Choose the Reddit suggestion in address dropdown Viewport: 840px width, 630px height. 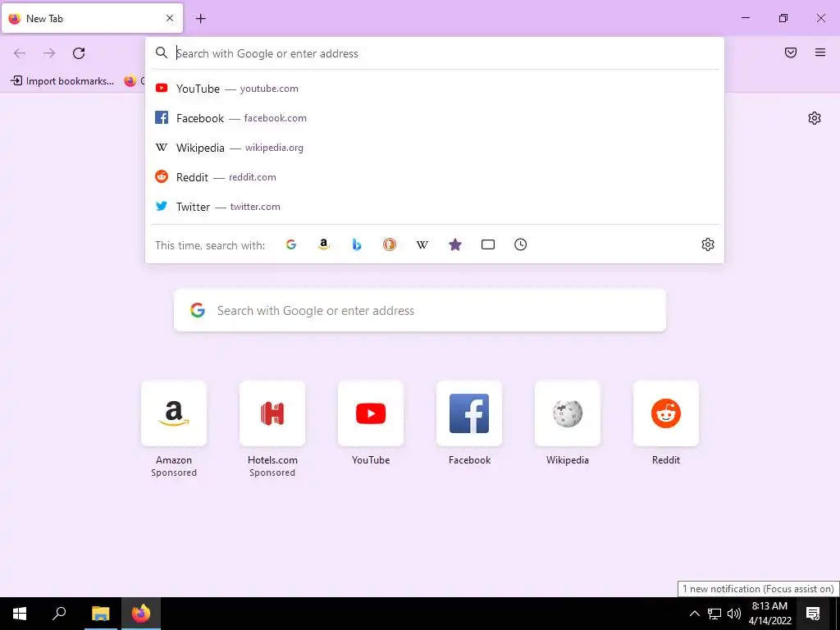[435, 177]
